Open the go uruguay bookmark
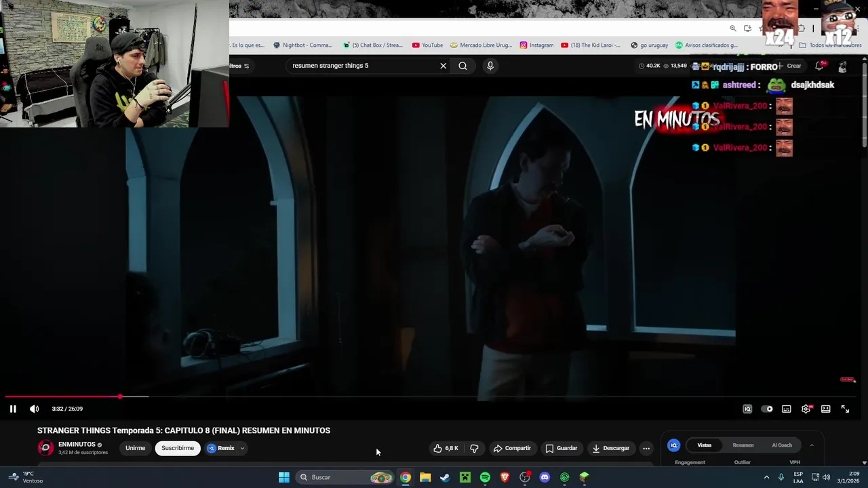This screenshot has height=488, width=868. [x=649, y=45]
